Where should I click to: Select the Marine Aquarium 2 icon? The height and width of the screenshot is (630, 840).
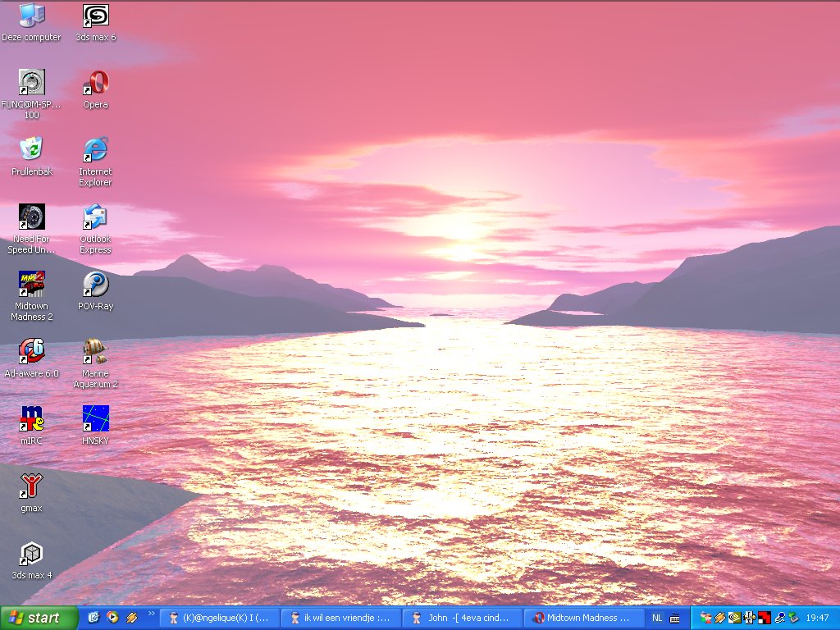pos(96,352)
